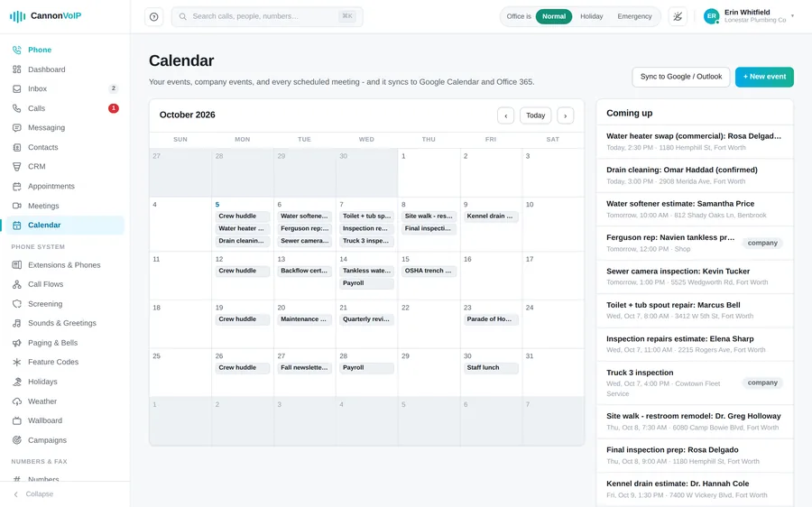Image resolution: width=812 pixels, height=507 pixels.
Task: Click the help question mark icon
Action: (153, 16)
